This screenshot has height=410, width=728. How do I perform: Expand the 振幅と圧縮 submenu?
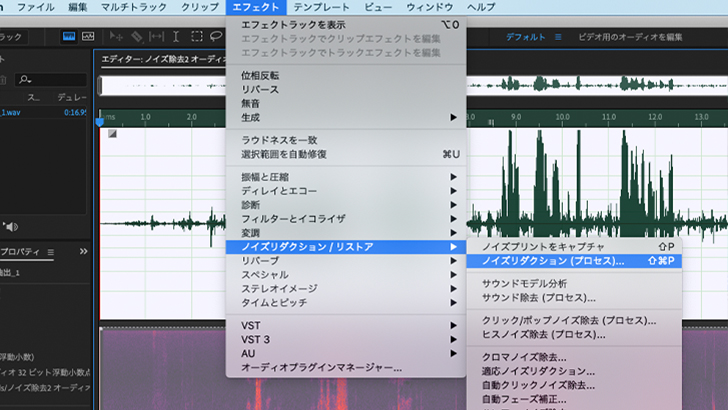[x=346, y=177]
